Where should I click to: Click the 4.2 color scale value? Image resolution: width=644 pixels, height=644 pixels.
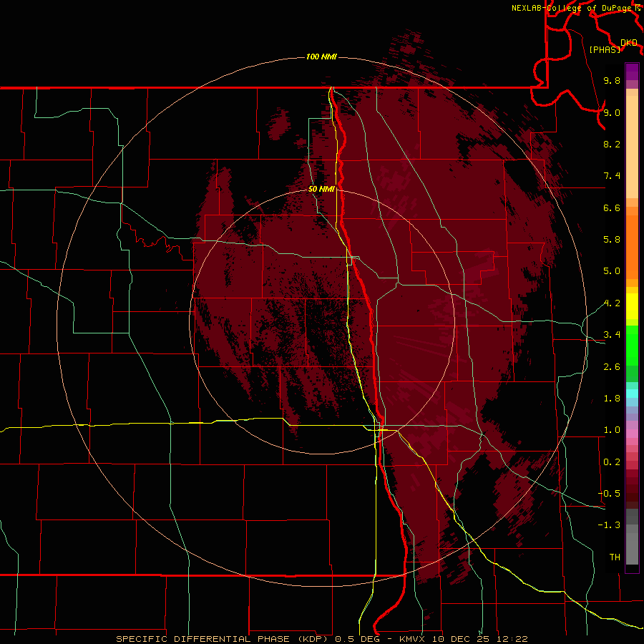[612, 303]
